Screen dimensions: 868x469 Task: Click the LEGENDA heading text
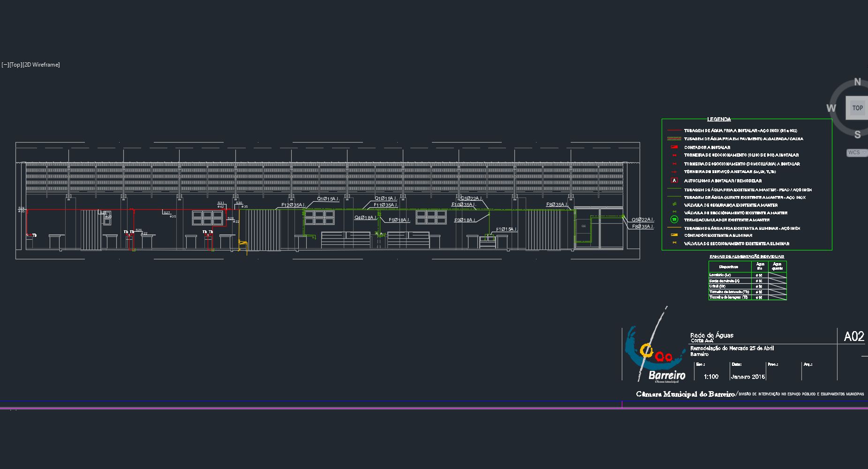[x=719, y=119]
